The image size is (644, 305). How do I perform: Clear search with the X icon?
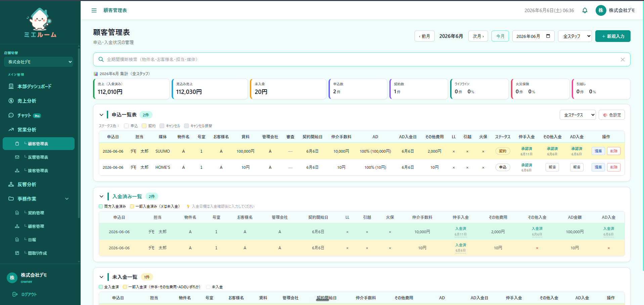point(622,59)
